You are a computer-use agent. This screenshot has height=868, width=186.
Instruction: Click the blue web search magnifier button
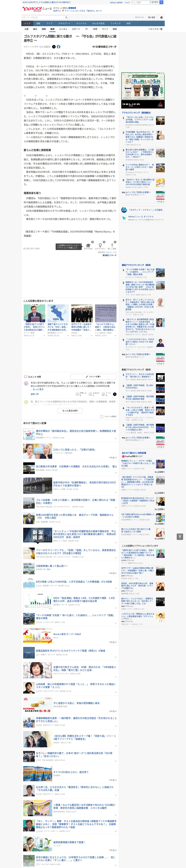pos(161,2)
